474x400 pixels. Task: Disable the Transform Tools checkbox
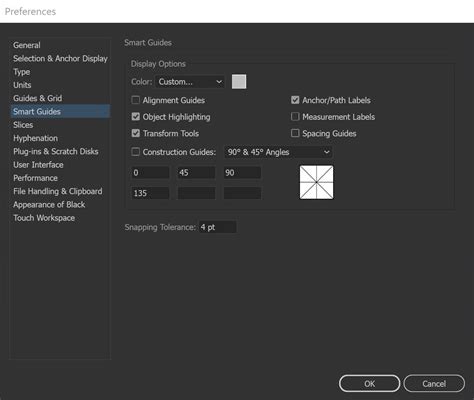(x=136, y=133)
